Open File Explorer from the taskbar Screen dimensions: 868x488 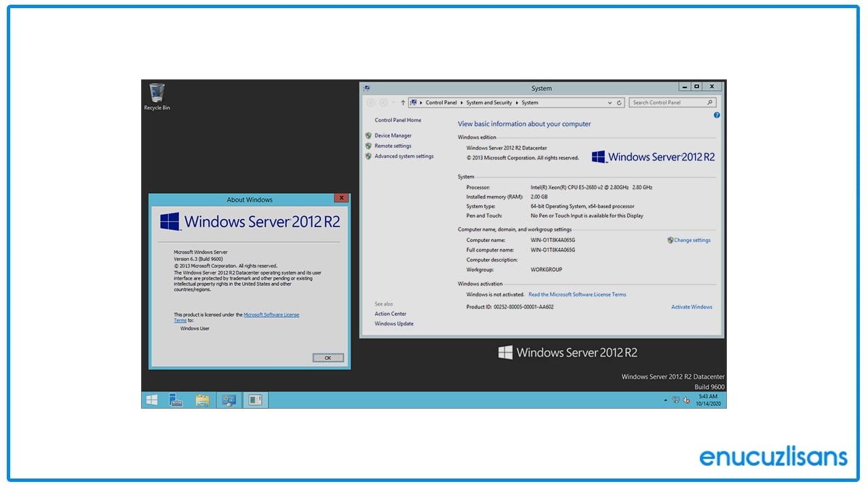click(x=202, y=400)
